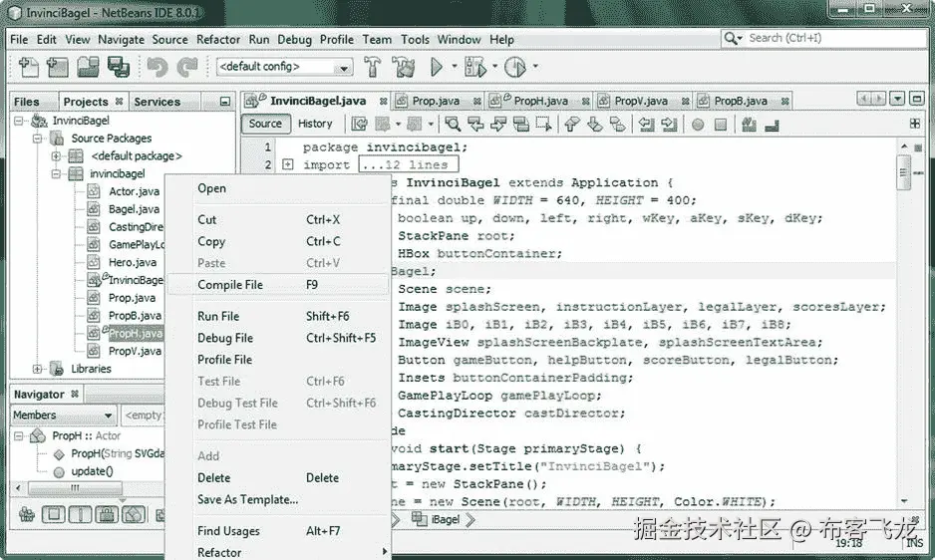This screenshot has height=560, width=935.
Task: Expand the Libraries tree node
Action: (x=37, y=369)
